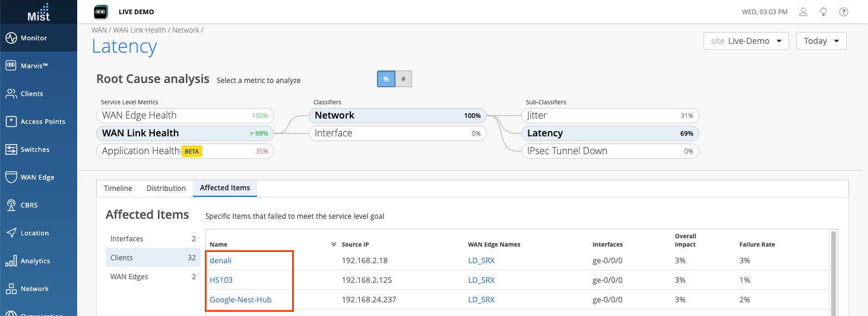Click the CBRS antenna icon
This screenshot has height=316, width=868.
(x=11, y=205)
